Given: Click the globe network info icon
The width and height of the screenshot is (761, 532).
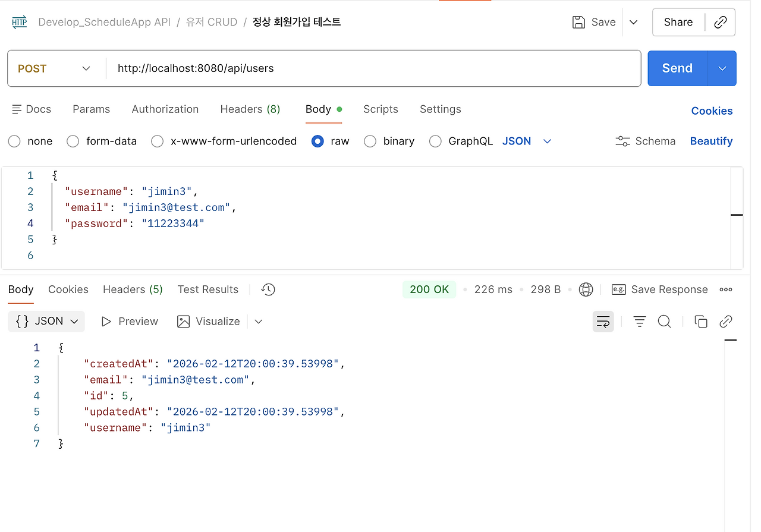Looking at the screenshot, I should [x=586, y=289].
